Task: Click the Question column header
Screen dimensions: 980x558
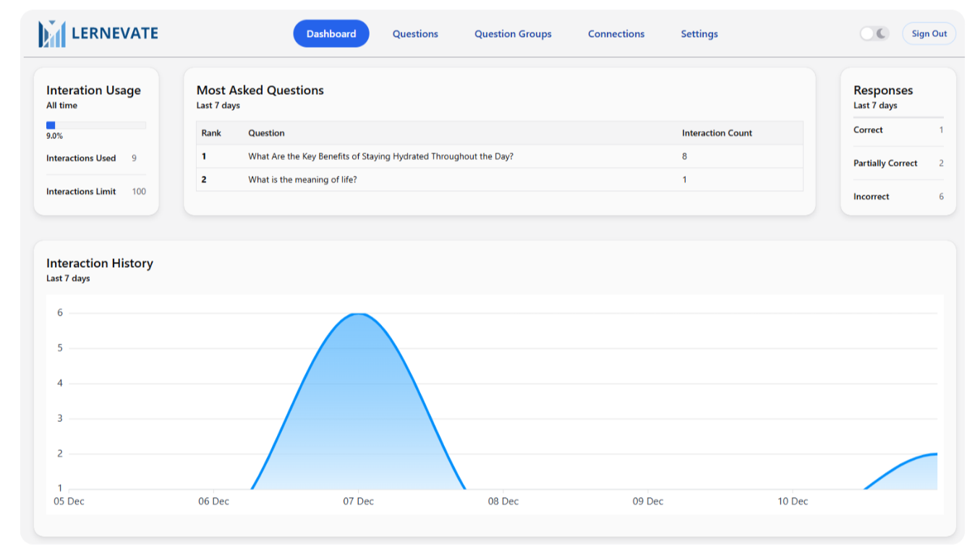Action: click(266, 133)
